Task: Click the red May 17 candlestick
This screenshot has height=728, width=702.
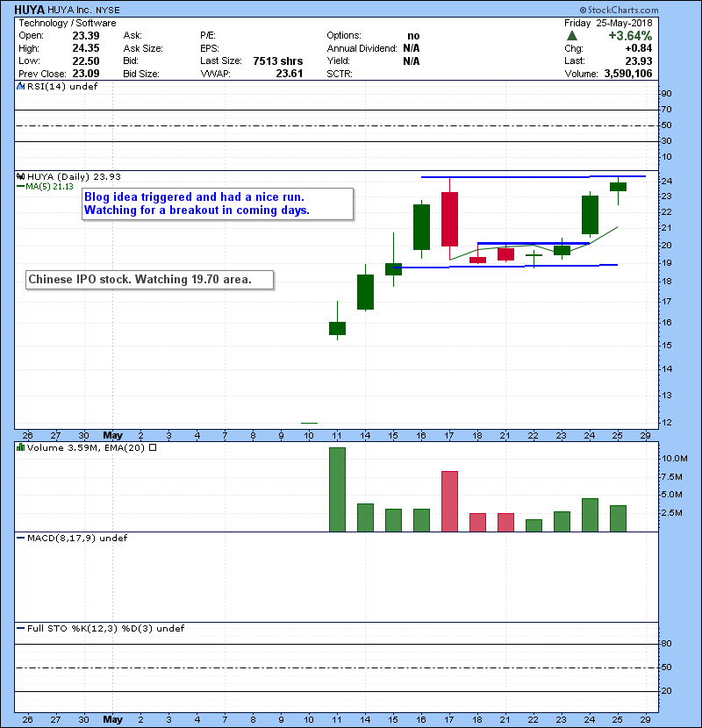Action: [450, 219]
